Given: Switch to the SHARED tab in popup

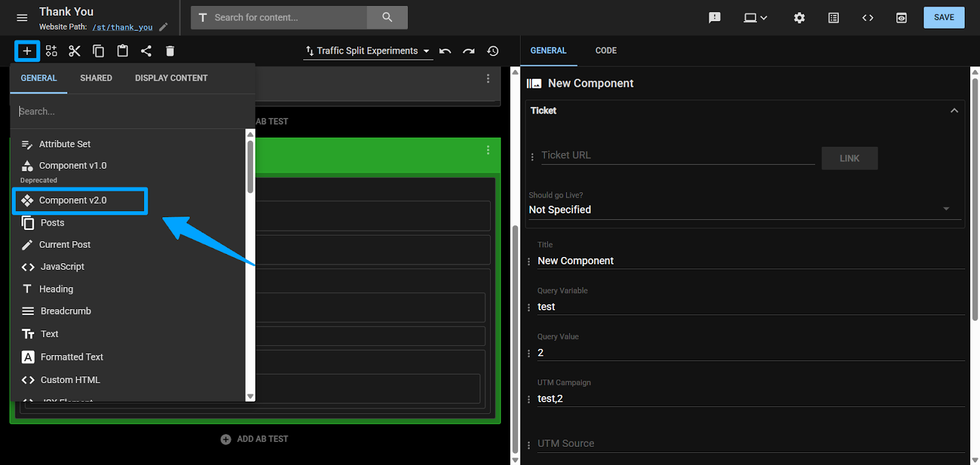Looking at the screenshot, I should point(96,78).
